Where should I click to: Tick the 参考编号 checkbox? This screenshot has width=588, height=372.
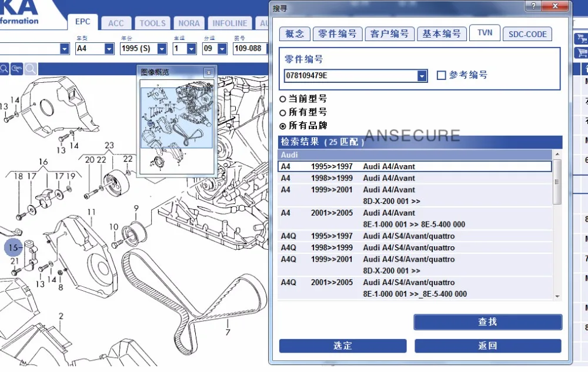pos(442,75)
